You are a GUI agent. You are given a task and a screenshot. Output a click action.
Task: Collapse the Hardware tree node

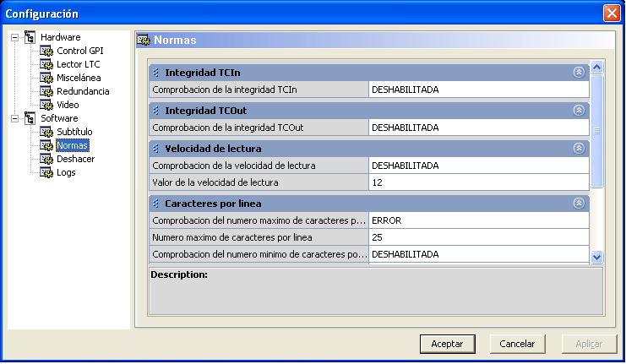pos(14,37)
